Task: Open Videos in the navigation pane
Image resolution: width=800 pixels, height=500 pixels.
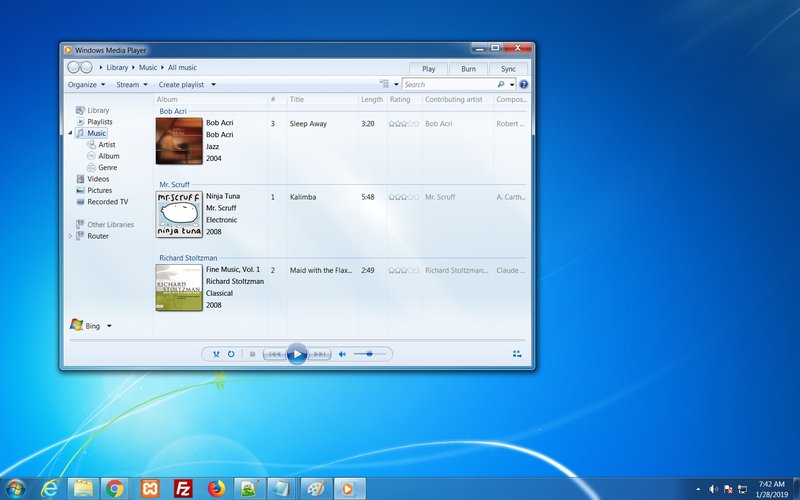Action: pos(93,179)
